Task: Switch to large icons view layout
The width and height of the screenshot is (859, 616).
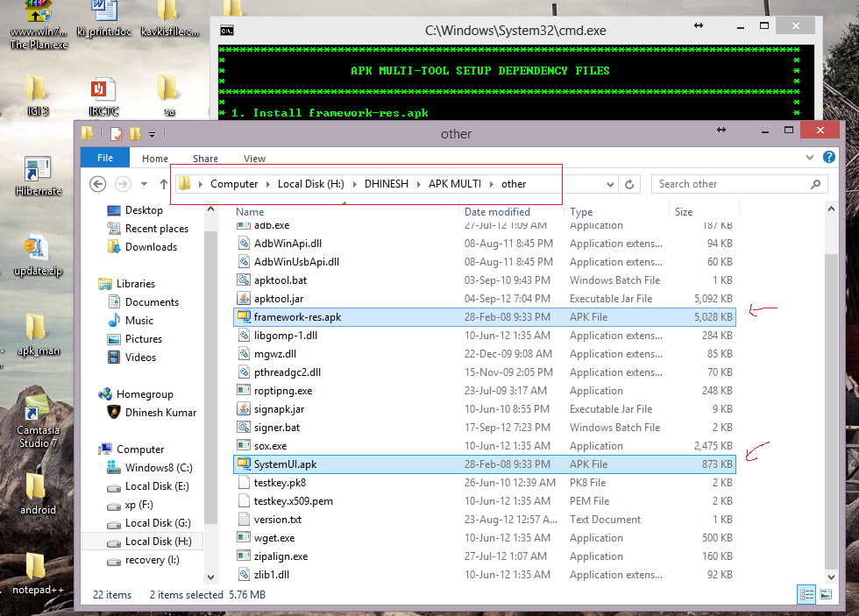Action: (826, 594)
